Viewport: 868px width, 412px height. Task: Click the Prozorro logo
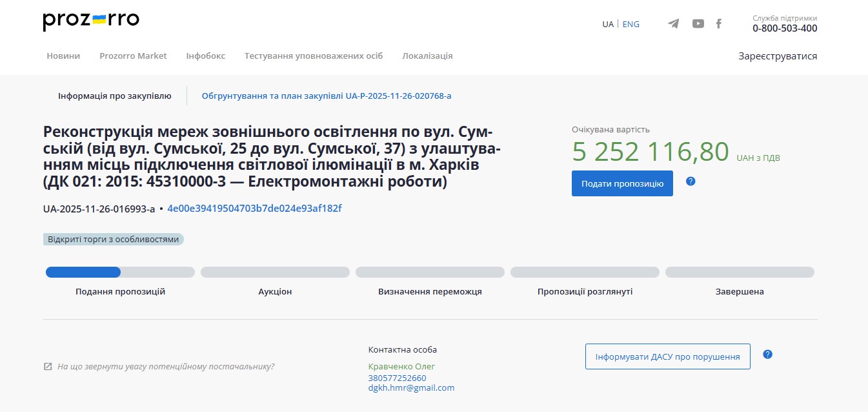click(90, 21)
